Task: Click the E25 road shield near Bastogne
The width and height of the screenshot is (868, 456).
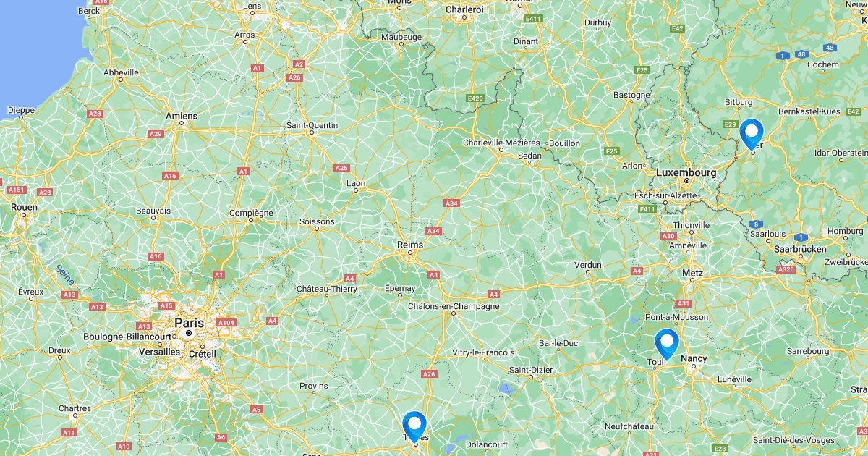Action: 642,69
